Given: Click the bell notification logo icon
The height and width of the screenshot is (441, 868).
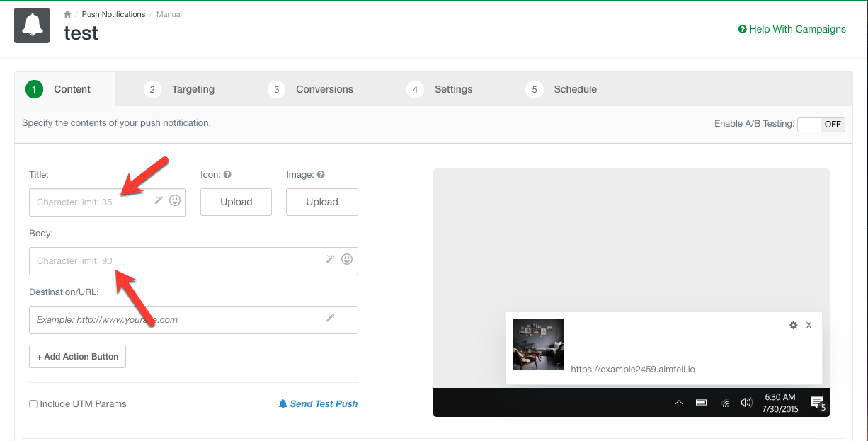Looking at the screenshot, I should pyautogui.click(x=32, y=25).
